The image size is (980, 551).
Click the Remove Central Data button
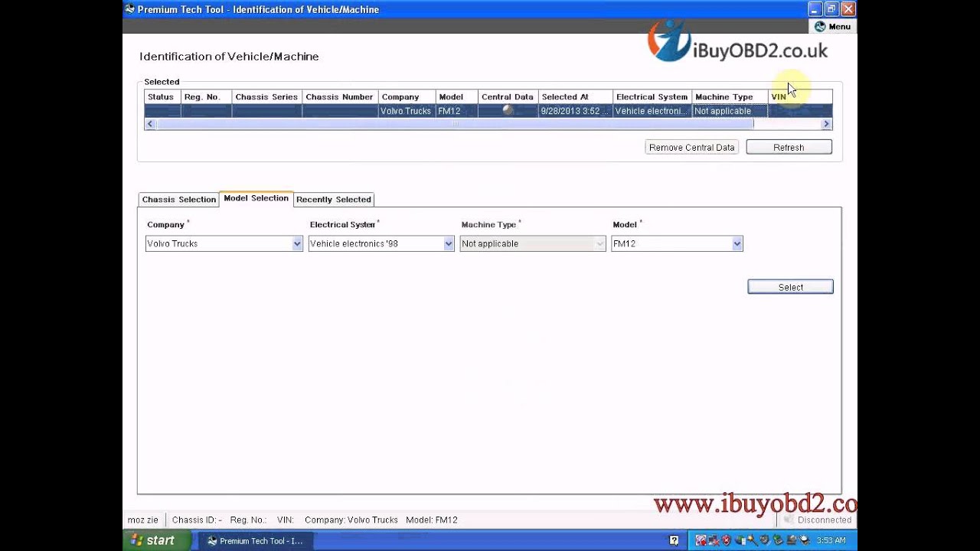[x=692, y=147]
